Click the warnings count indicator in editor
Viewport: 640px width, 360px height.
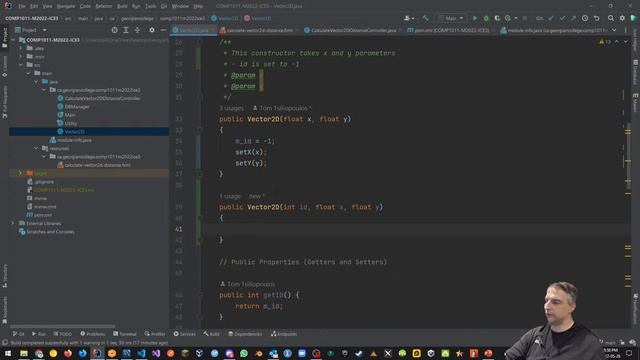coord(605,42)
